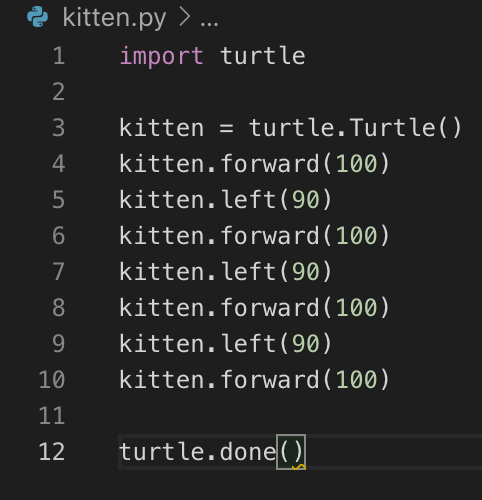Click forward method on line 10
Image resolution: width=482 pixels, height=500 pixels.
[x=270, y=379]
